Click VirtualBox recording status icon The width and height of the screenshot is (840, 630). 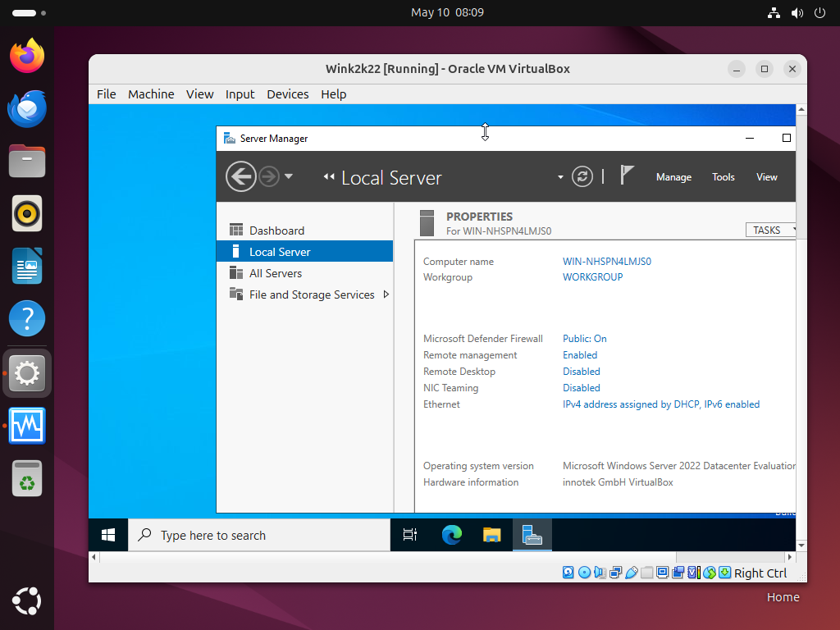tap(678, 573)
